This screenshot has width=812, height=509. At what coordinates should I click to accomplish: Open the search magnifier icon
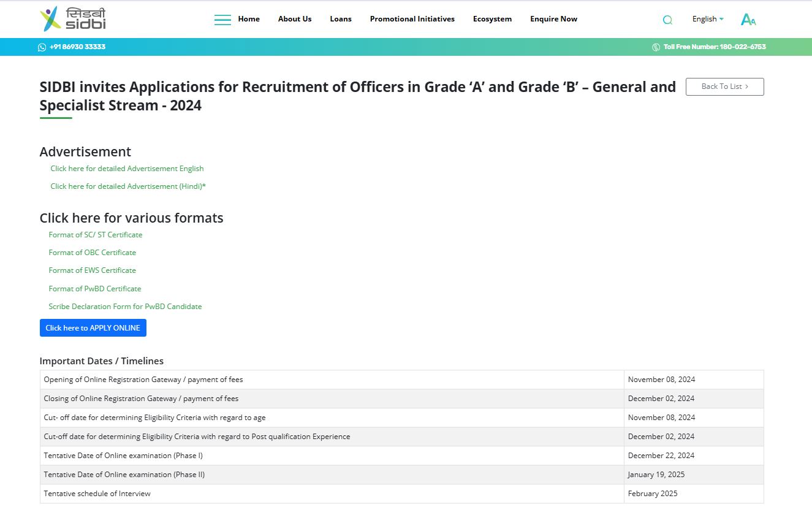667,19
